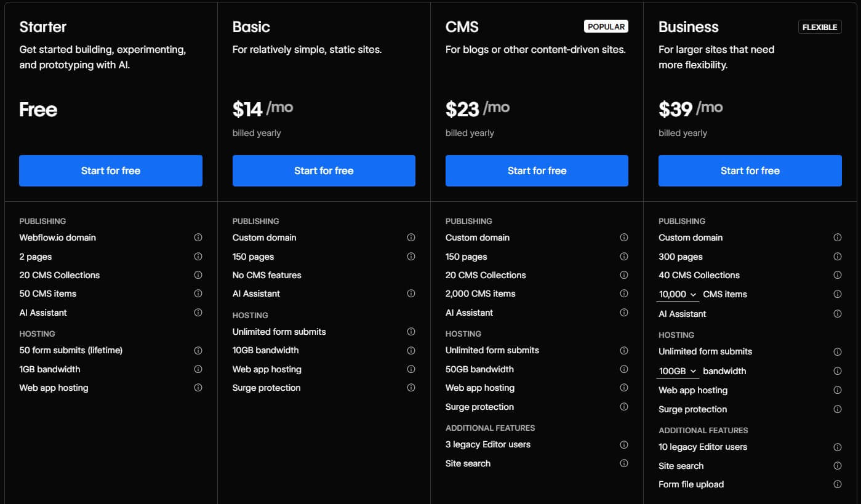
Task: Click Start for free on the CMS plan
Action: pyautogui.click(x=536, y=170)
